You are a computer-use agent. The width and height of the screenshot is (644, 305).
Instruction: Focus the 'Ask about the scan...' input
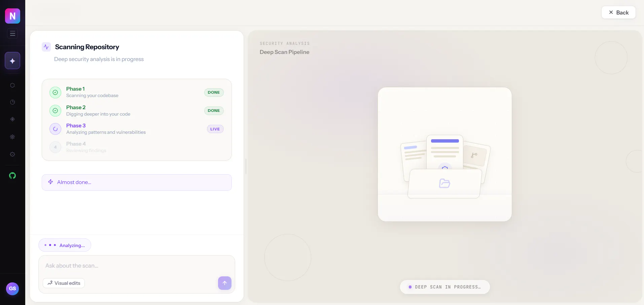[137, 266]
